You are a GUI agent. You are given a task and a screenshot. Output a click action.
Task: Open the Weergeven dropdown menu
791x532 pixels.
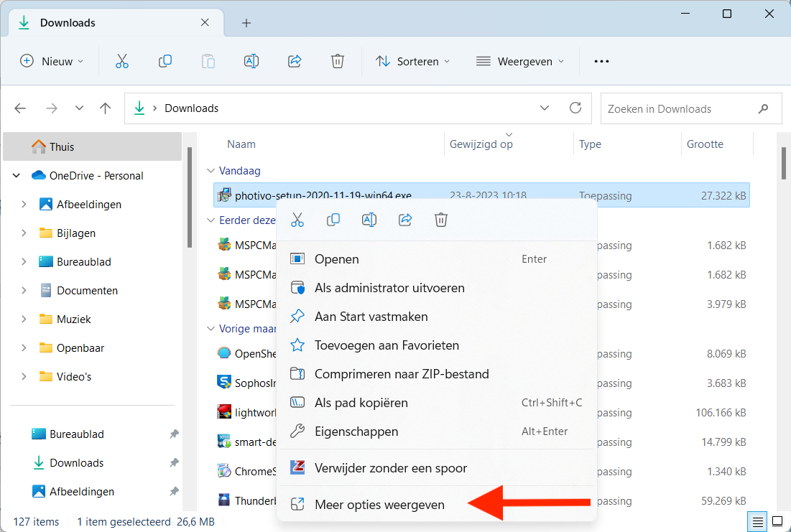pos(520,62)
